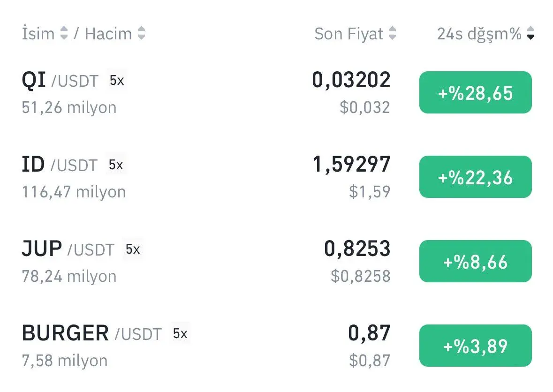Click the 5x badge next to BURGER
This screenshot has height=392, width=553.
coord(180,333)
